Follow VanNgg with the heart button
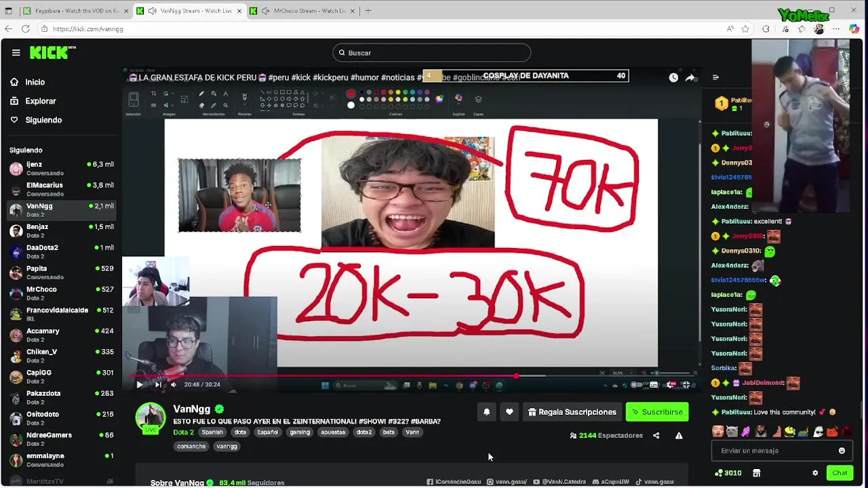The image size is (868, 488). pyautogui.click(x=509, y=412)
